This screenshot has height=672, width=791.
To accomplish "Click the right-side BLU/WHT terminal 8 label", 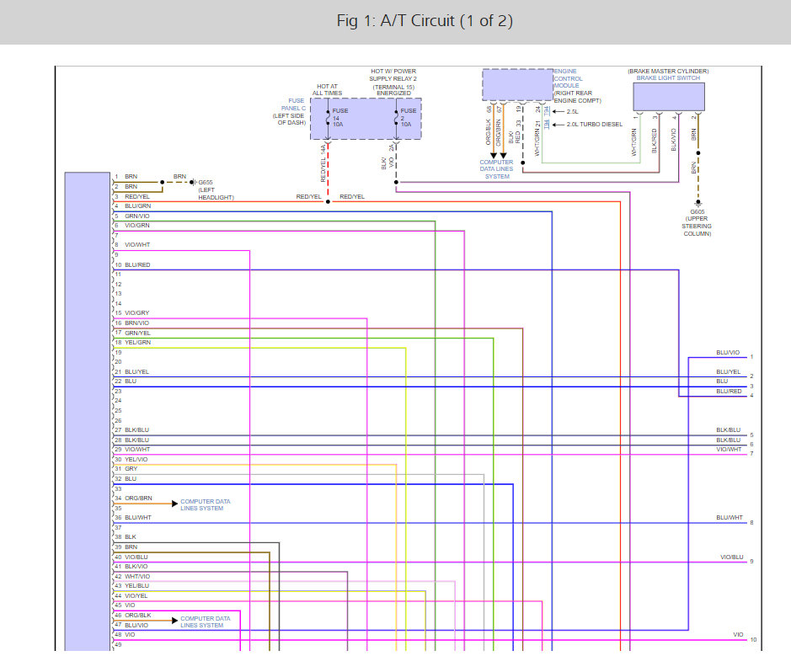I will tap(730, 518).
